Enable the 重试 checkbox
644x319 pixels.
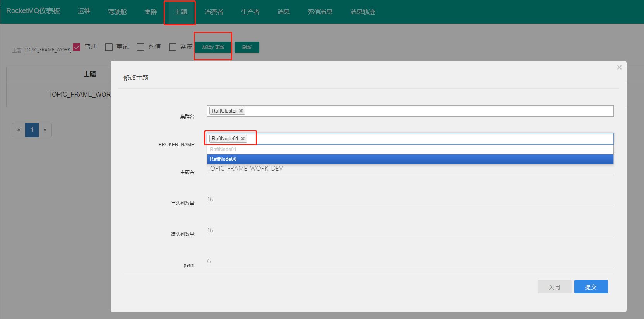point(109,47)
